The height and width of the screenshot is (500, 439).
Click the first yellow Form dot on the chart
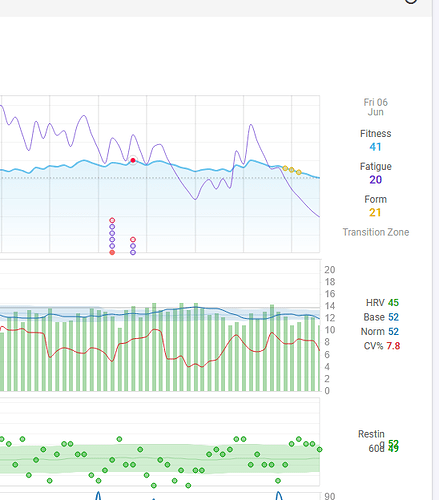[285, 168]
